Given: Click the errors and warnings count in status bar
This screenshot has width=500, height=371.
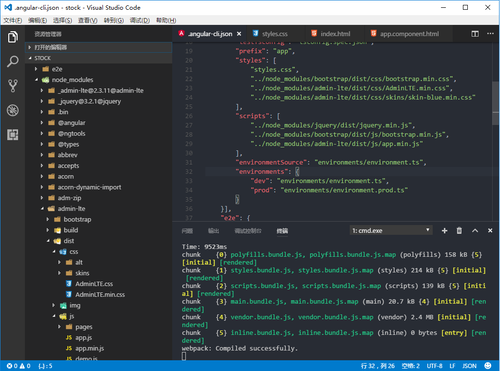Looking at the screenshot, I should tap(19, 366).
